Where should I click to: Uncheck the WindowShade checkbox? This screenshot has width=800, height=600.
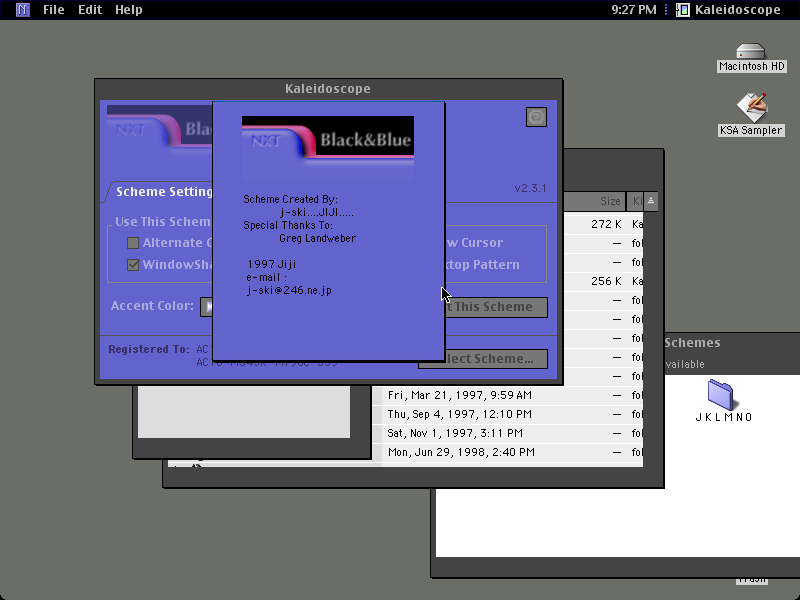(x=133, y=265)
